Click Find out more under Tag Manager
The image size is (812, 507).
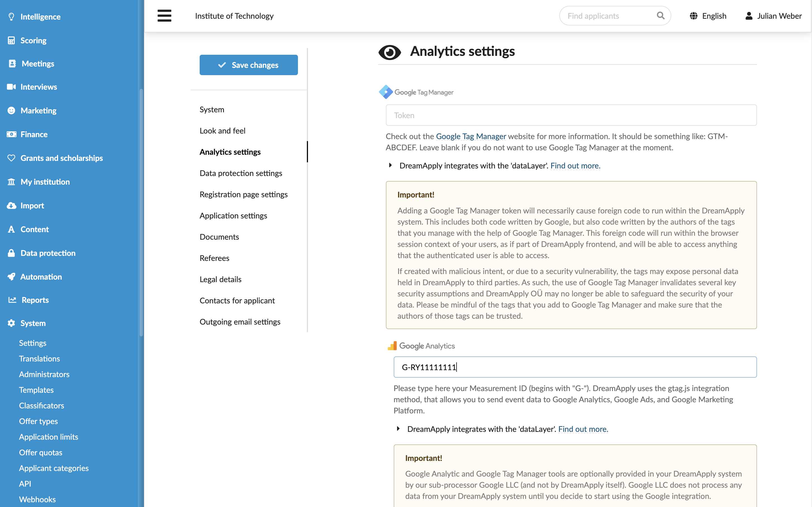pyautogui.click(x=575, y=165)
